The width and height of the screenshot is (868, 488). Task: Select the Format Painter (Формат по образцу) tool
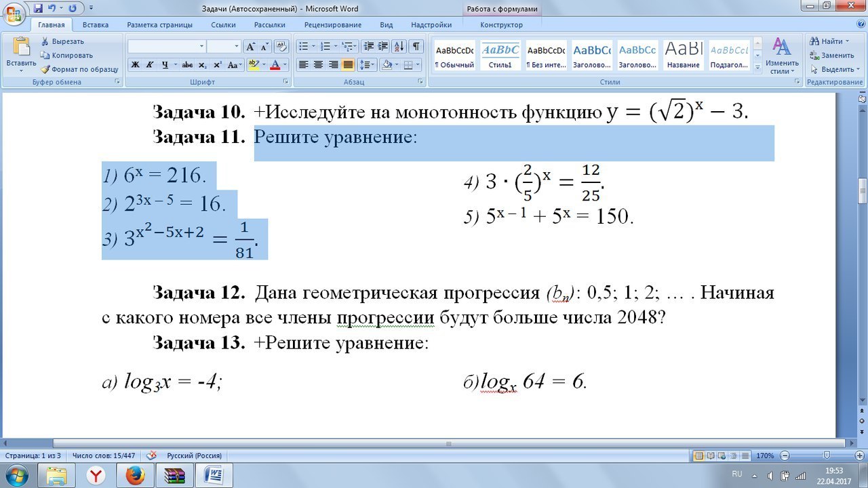[x=46, y=69]
